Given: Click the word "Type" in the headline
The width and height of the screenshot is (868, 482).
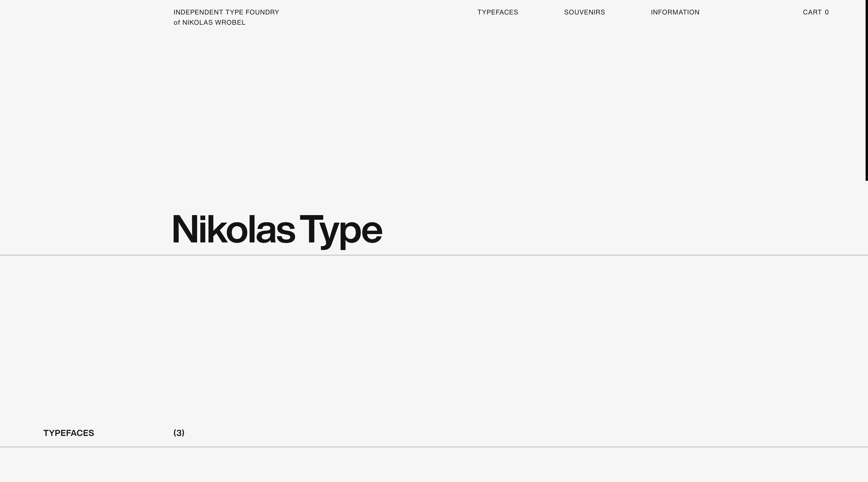Looking at the screenshot, I should pyautogui.click(x=340, y=230).
